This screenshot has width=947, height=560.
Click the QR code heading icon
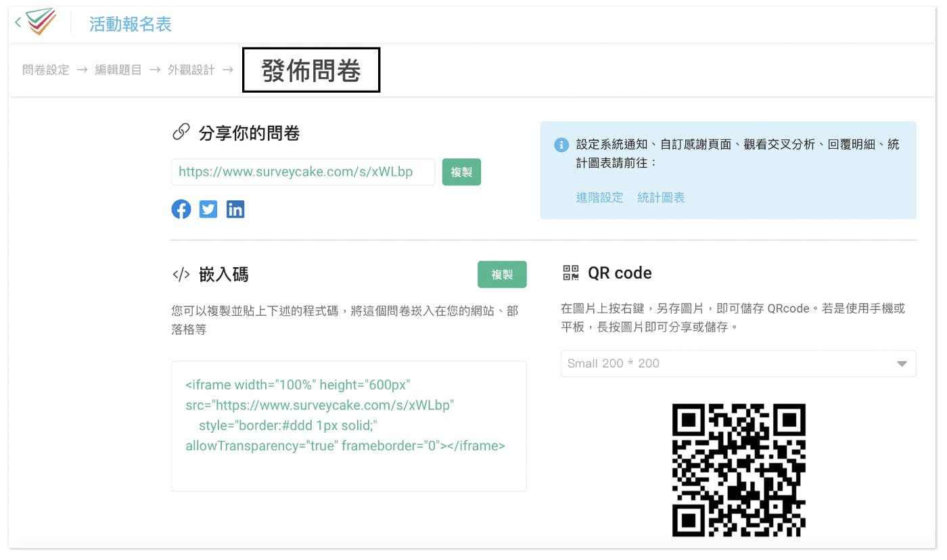(571, 273)
